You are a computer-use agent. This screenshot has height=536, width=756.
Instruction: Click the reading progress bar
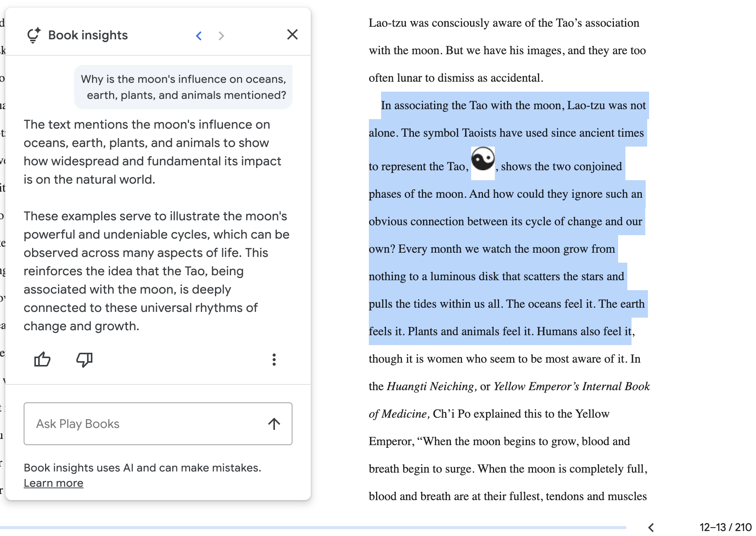pos(313,528)
